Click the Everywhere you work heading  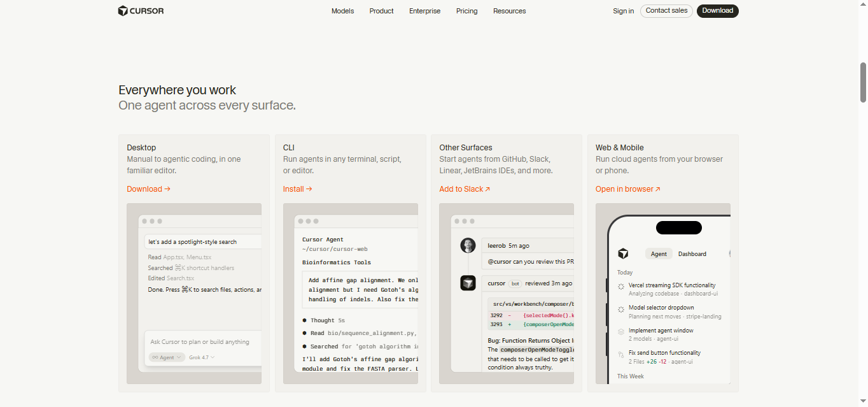(178, 90)
